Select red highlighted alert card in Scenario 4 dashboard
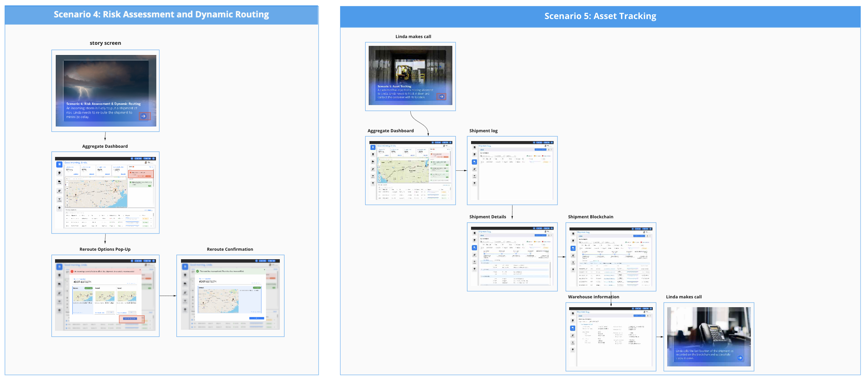The image size is (868, 383). pos(141,174)
